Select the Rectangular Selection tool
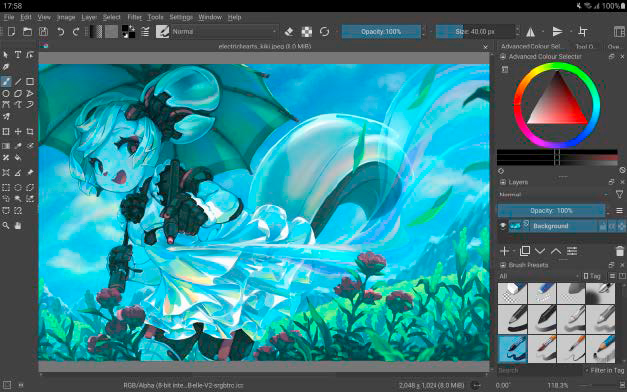Image resolution: width=627 pixels, height=392 pixels. (6, 187)
